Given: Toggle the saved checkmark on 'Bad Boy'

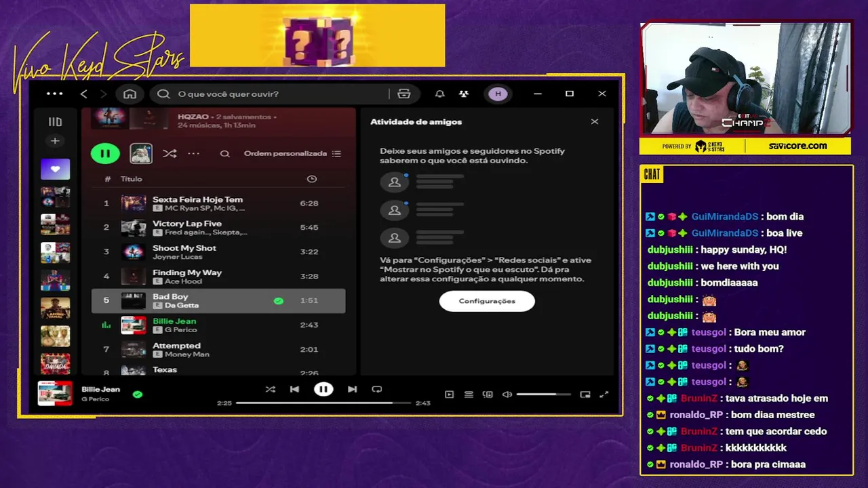Looking at the screenshot, I should (278, 301).
